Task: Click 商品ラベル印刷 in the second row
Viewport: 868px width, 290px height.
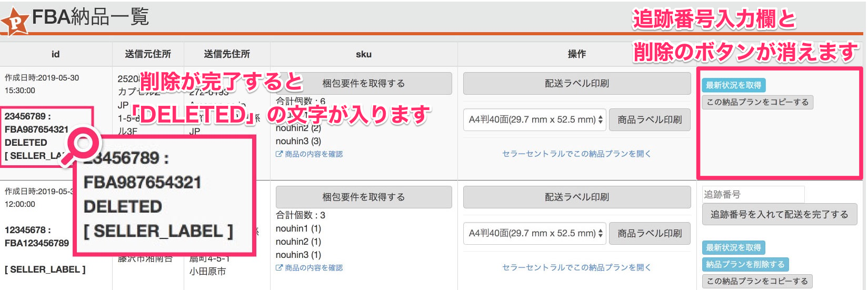Action: (x=650, y=233)
